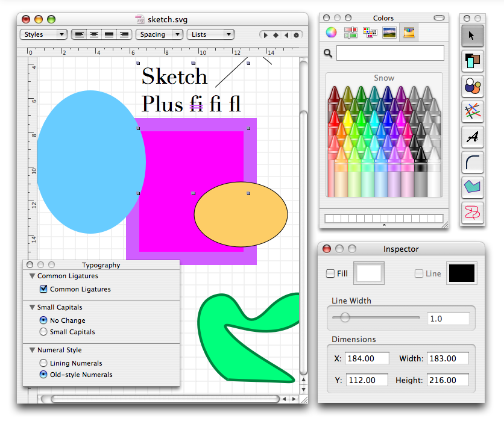Select the curve arc tool
504x424 pixels.
(472, 161)
